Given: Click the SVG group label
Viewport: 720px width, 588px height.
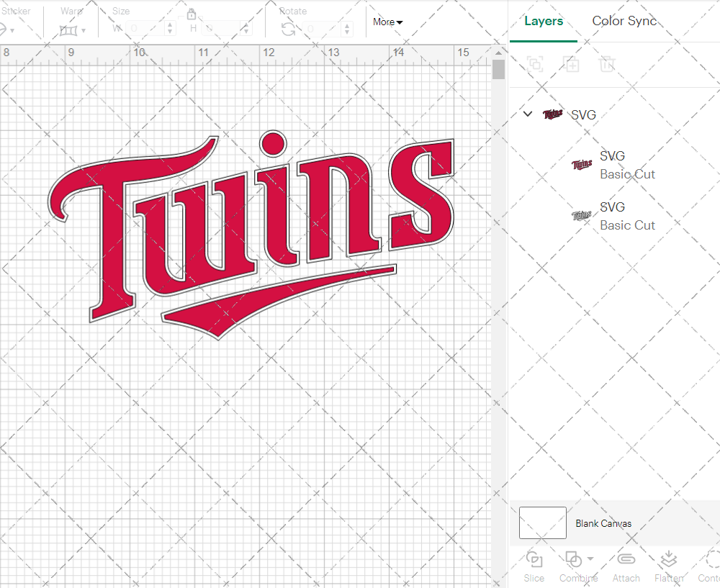Looking at the screenshot, I should [x=583, y=114].
